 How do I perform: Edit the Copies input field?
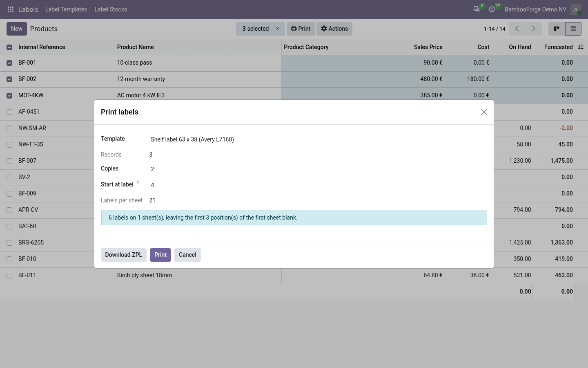click(317, 169)
